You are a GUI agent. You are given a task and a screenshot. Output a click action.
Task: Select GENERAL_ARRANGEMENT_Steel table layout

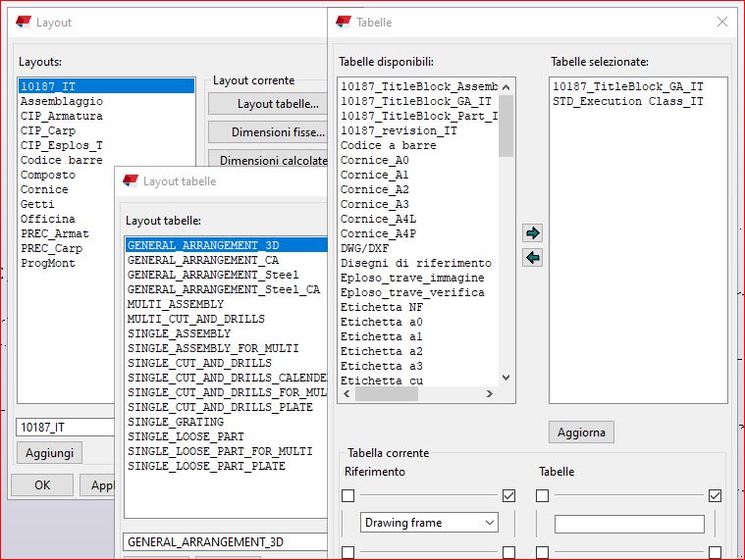tap(213, 275)
